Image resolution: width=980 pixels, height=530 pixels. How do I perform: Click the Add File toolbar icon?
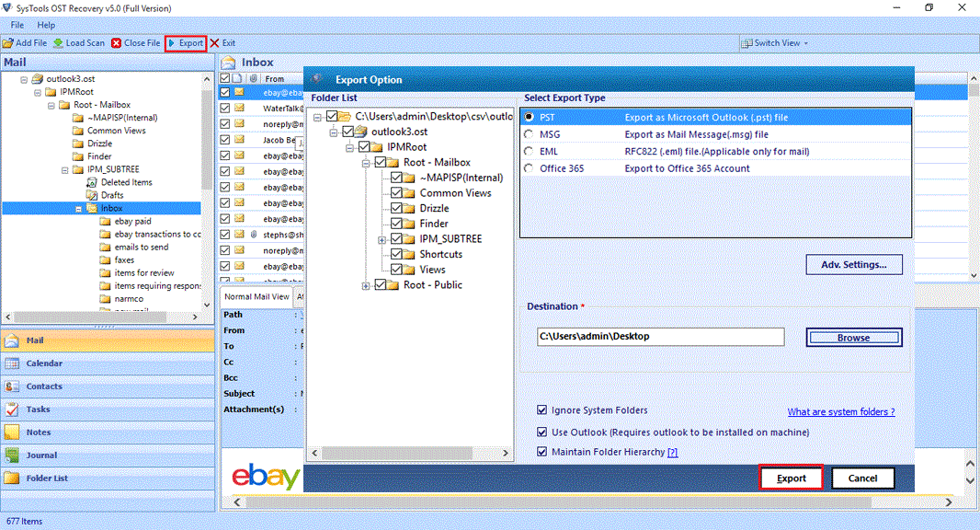(x=8, y=43)
